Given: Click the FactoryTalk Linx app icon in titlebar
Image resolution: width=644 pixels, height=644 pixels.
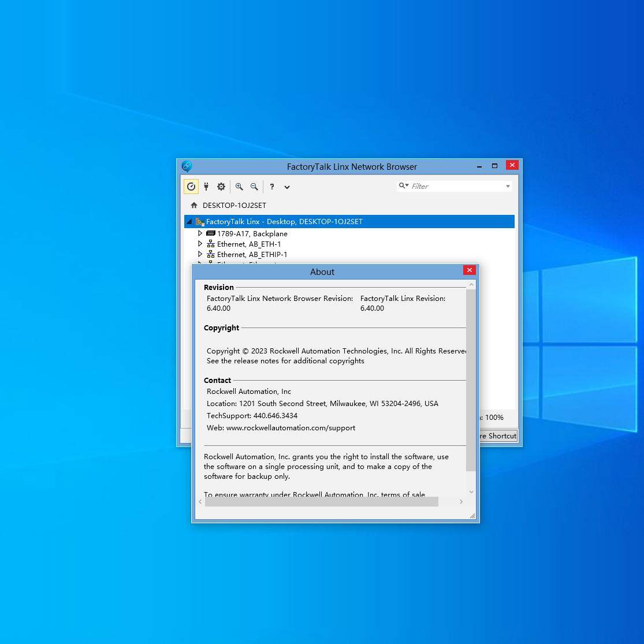Looking at the screenshot, I should (187, 166).
